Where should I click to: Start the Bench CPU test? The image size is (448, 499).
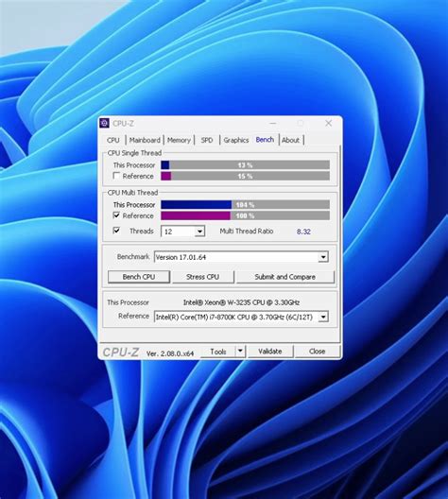coord(139,277)
